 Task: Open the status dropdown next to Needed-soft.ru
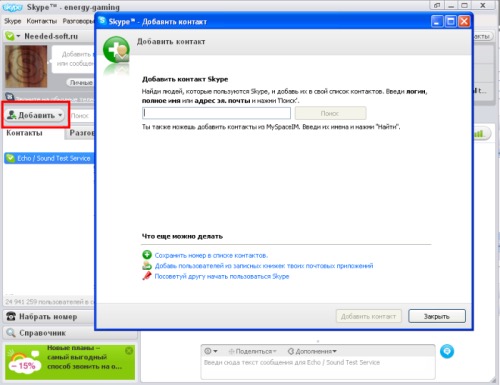(x=18, y=36)
